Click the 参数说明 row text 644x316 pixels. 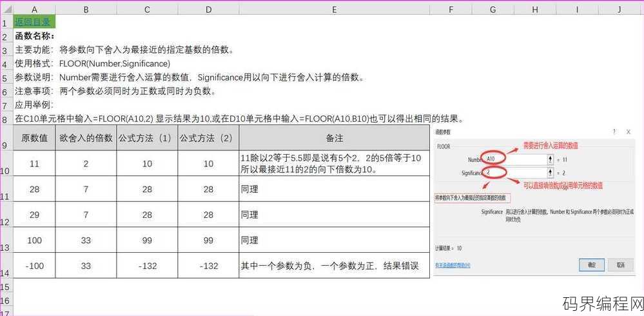190,77
